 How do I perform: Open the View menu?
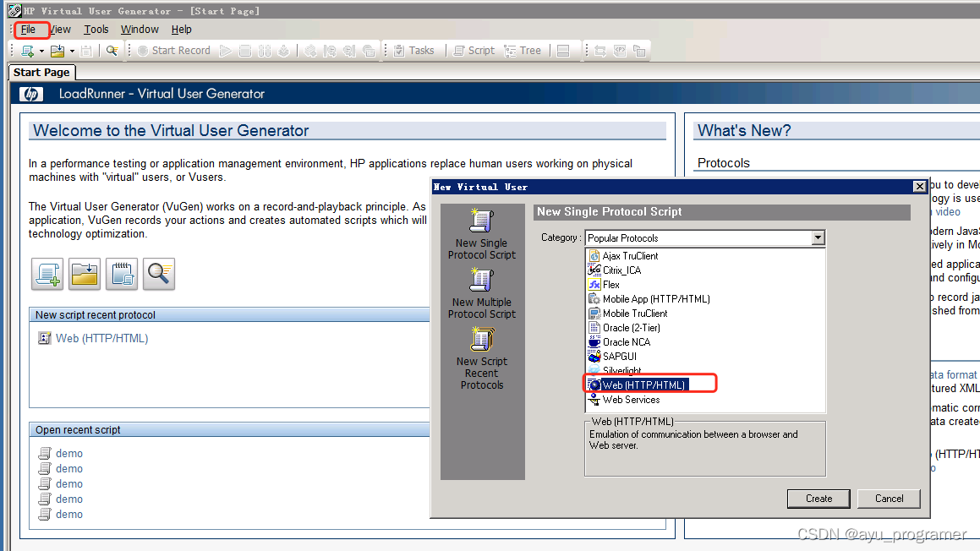click(x=60, y=30)
